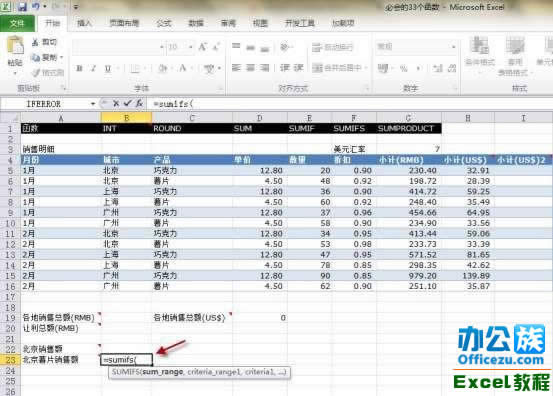Viewport: 553px width, 396px height.
Task: Click the Percent Style icon
Action: (403, 68)
